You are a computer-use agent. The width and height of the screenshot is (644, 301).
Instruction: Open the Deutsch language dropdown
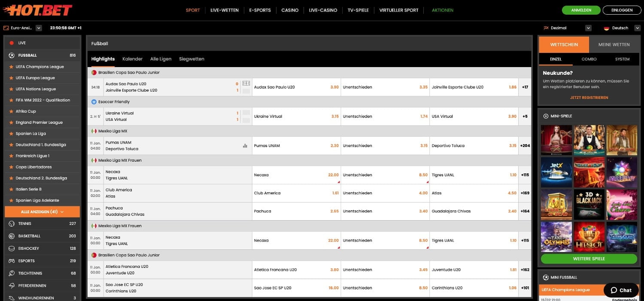point(637,28)
